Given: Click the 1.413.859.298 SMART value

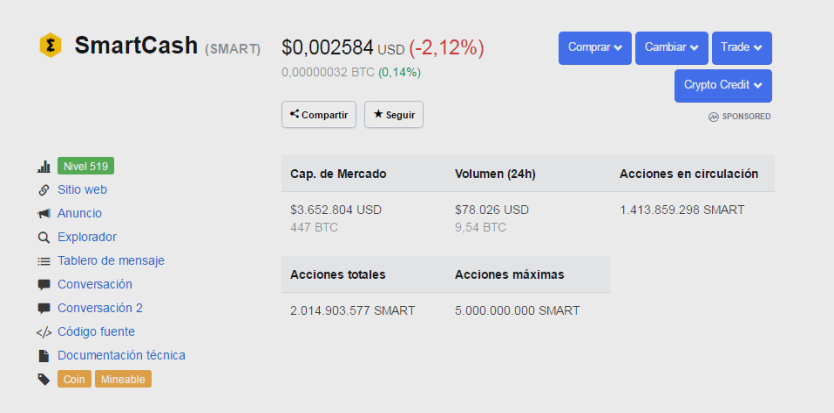Looking at the screenshot, I should [682, 210].
